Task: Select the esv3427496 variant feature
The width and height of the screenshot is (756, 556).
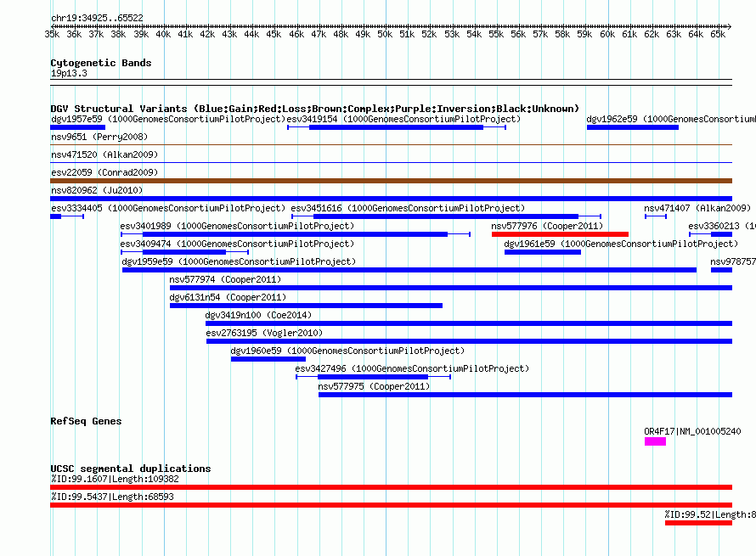Action: (373, 377)
